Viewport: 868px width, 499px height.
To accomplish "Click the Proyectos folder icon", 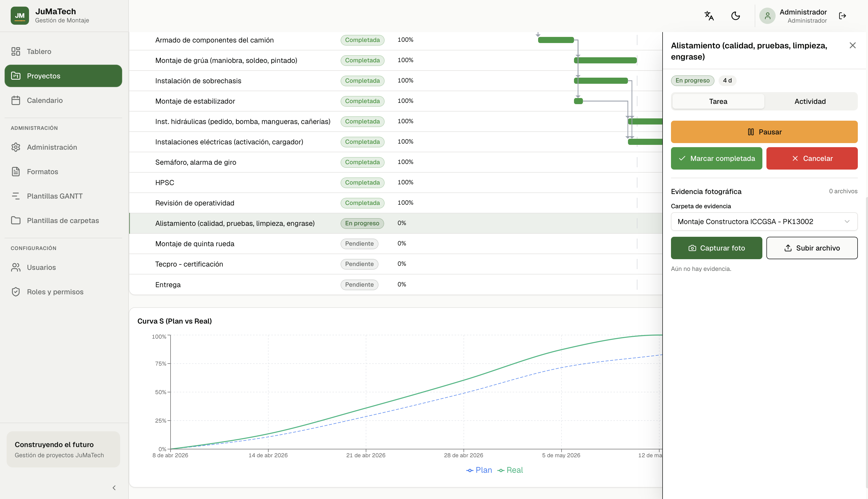I will tap(16, 76).
